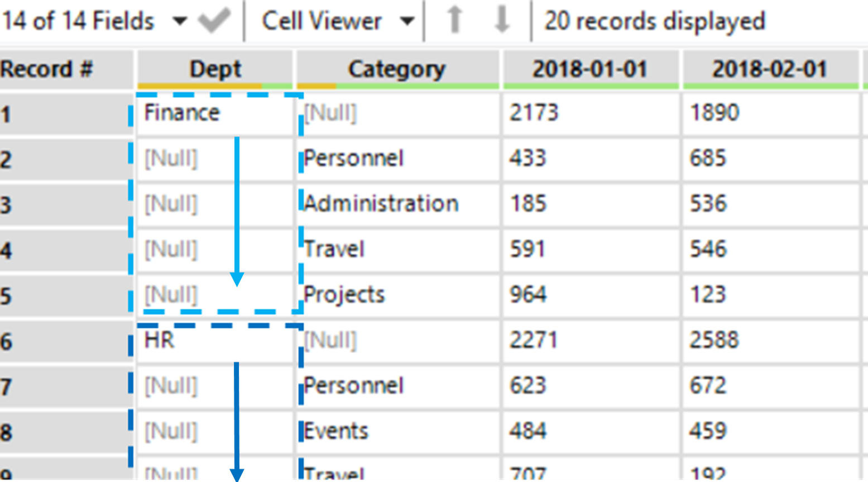The image size is (868, 482).
Task: Select record number 4 row header
Action: 7,250
